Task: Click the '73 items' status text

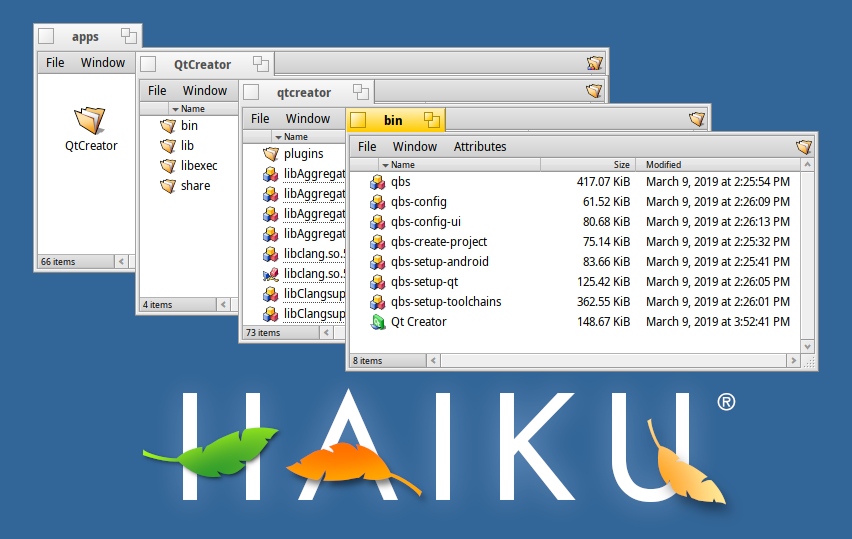Action: pyautogui.click(x=263, y=333)
